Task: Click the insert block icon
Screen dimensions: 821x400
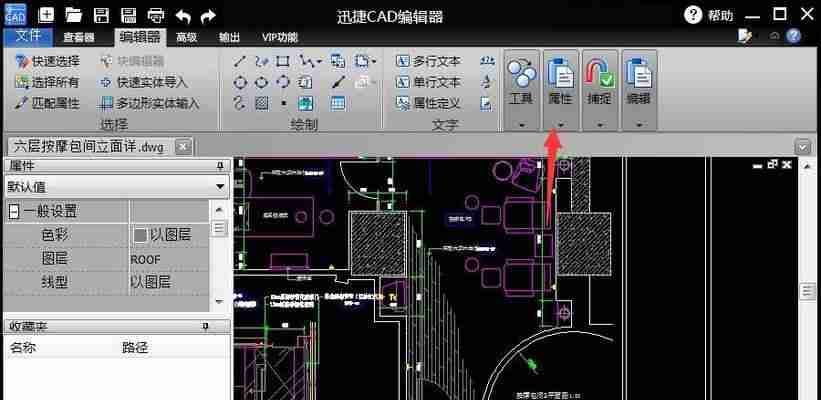Action: (338, 61)
